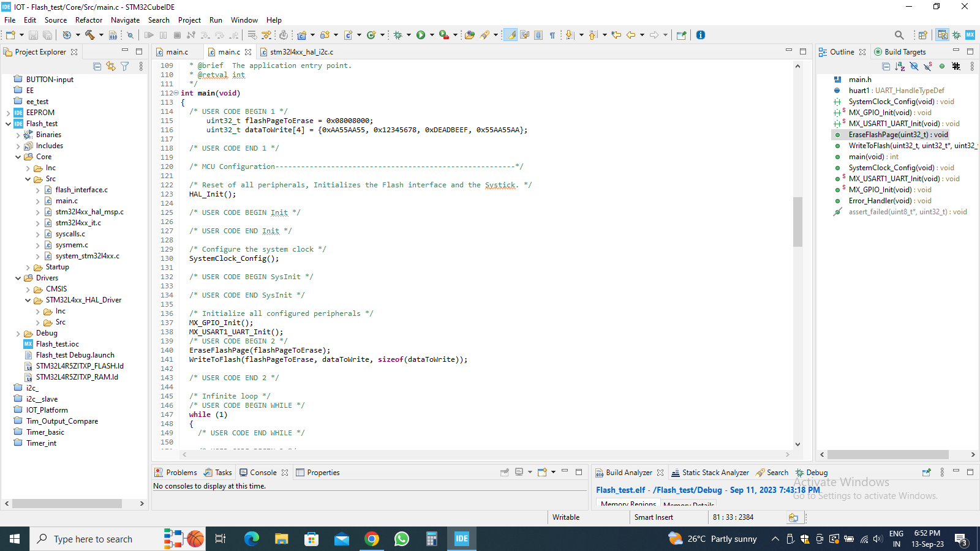
Task: Collapse all in Project Explorer
Action: pyautogui.click(x=97, y=66)
